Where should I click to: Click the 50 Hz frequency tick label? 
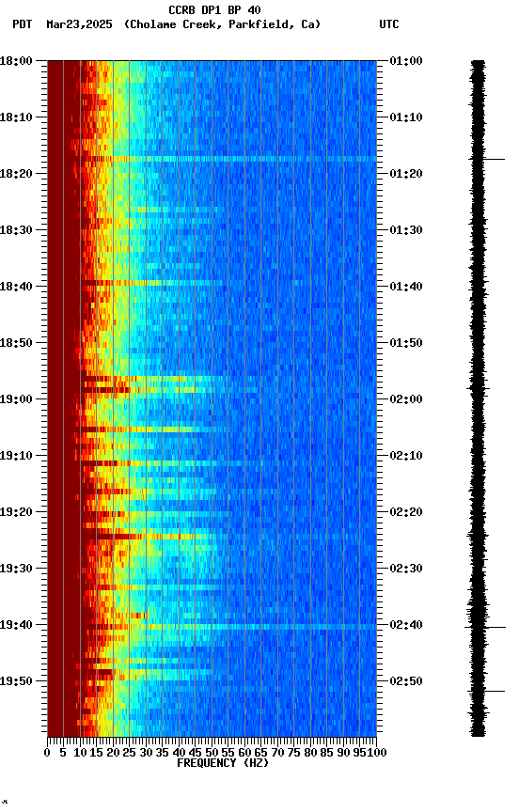point(212,753)
